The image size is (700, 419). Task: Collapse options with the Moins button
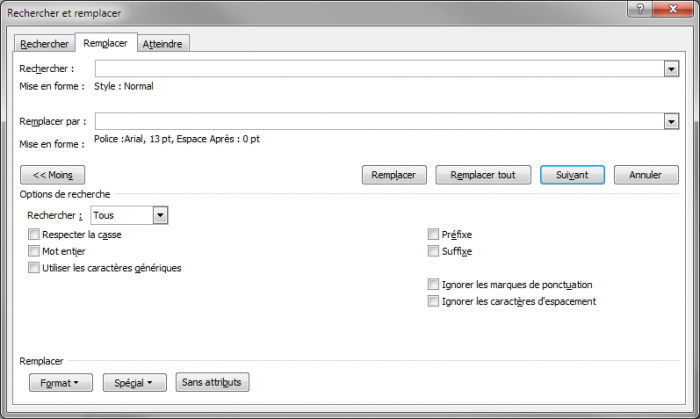52,175
